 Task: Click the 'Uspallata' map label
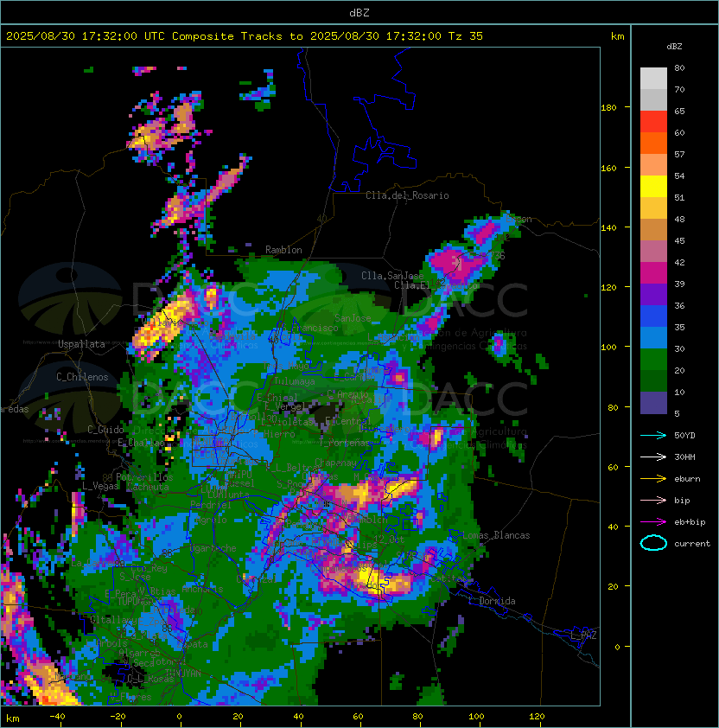[x=81, y=344]
